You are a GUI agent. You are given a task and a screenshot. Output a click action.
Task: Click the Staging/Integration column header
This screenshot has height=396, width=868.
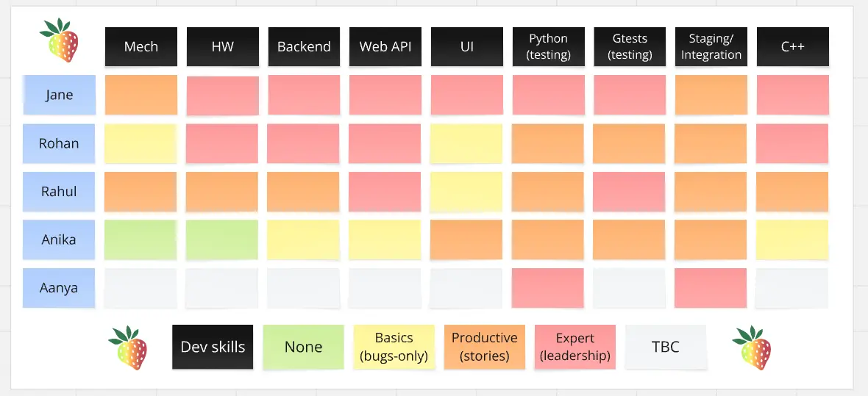click(711, 46)
